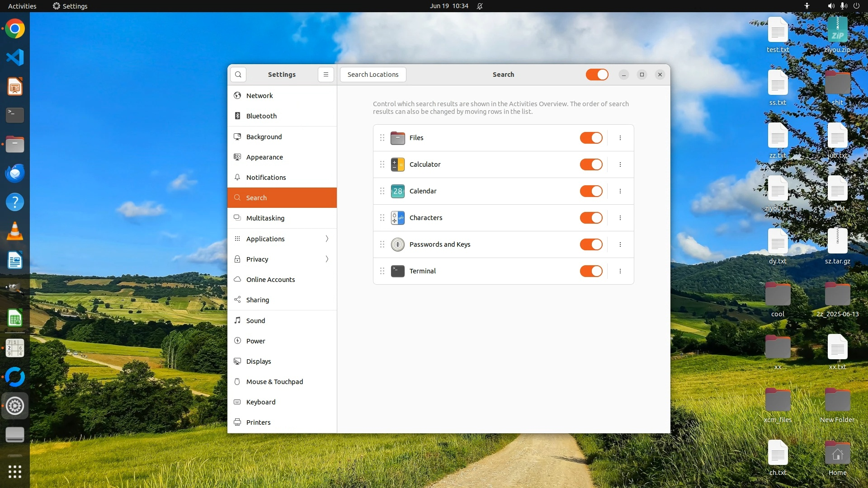Image resolution: width=868 pixels, height=488 pixels.
Task: Toggle Terminal search results switch
Action: [x=591, y=271]
